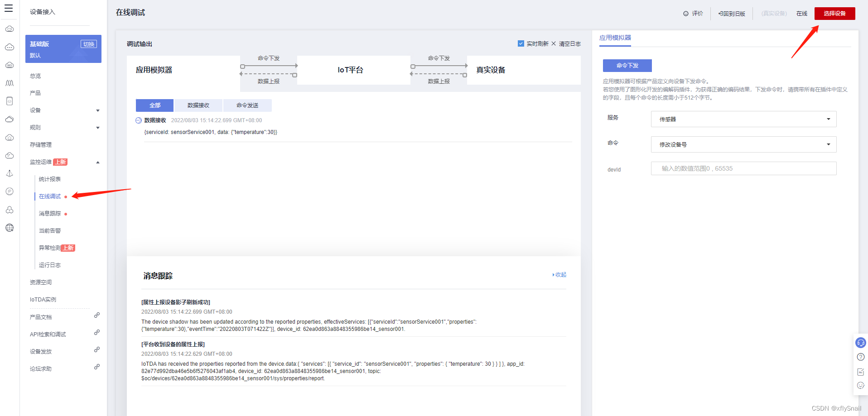Click the external link icon beside 设备发放

(97, 350)
